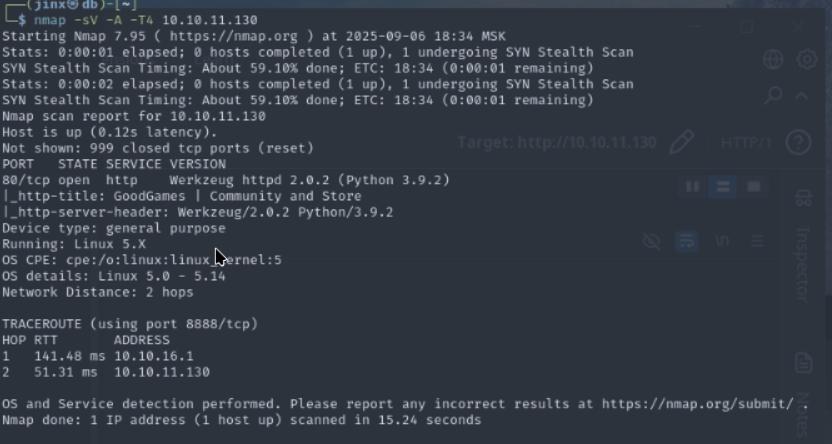Click the magnifier search icon

[x=774, y=95]
